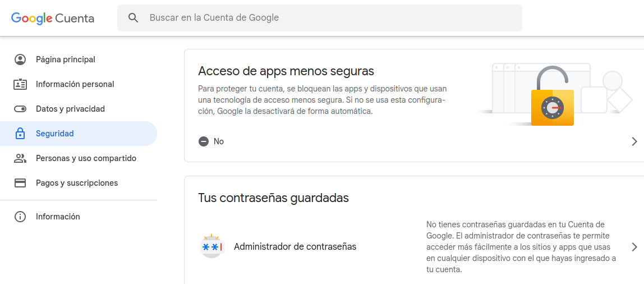Click the Pagos y suscripciones card icon
Image resolution: width=644 pixels, height=284 pixels.
coord(20,183)
